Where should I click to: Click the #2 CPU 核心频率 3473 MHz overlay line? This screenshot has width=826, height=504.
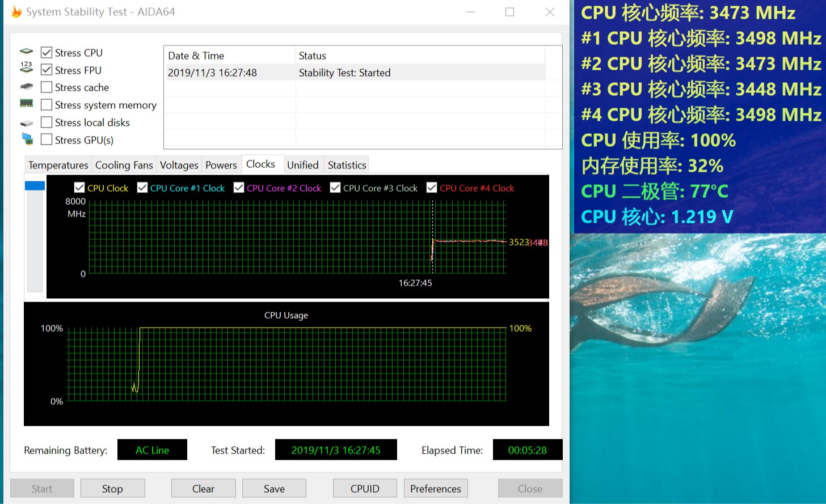pyautogui.click(x=701, y=63)
